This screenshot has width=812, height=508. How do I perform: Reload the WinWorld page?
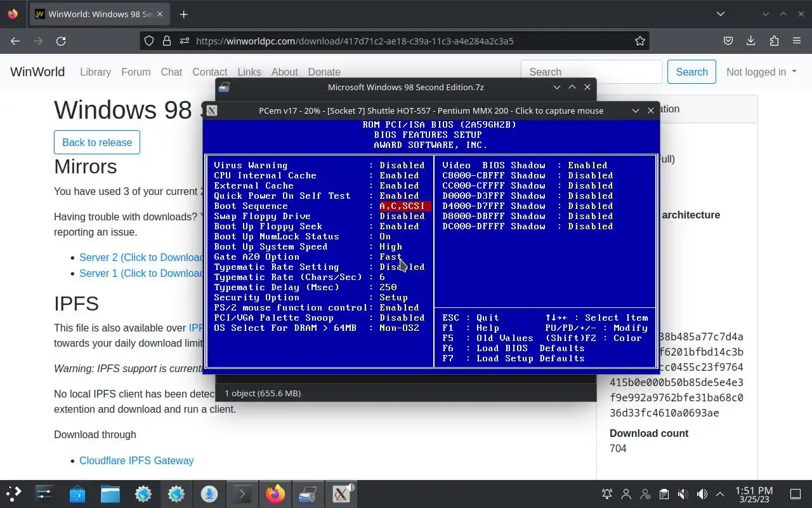pos(61,41)
